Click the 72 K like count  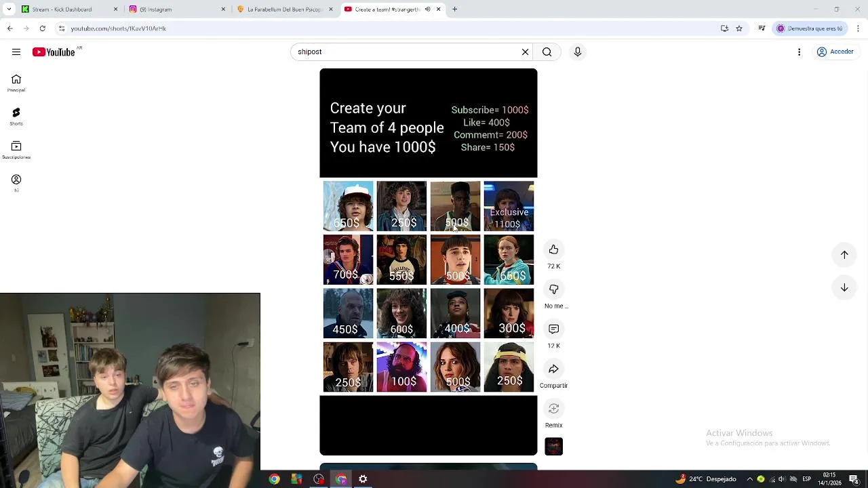(553, 266)
